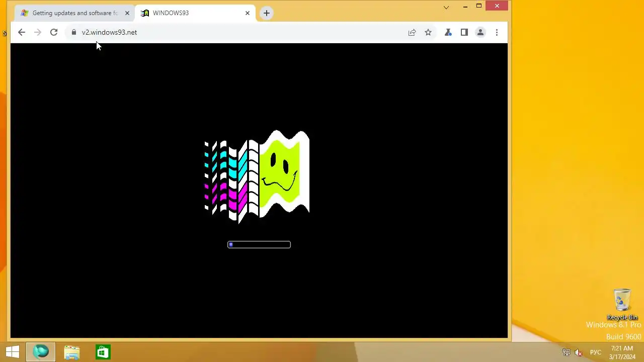
Task: Go back to the previous page
Action: 21,32
